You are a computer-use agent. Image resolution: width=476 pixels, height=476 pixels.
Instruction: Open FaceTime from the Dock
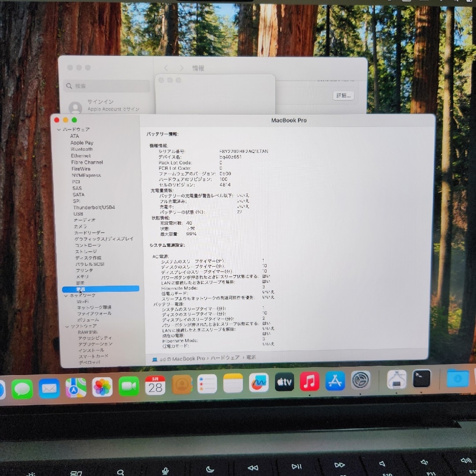(x=129, y=386)
